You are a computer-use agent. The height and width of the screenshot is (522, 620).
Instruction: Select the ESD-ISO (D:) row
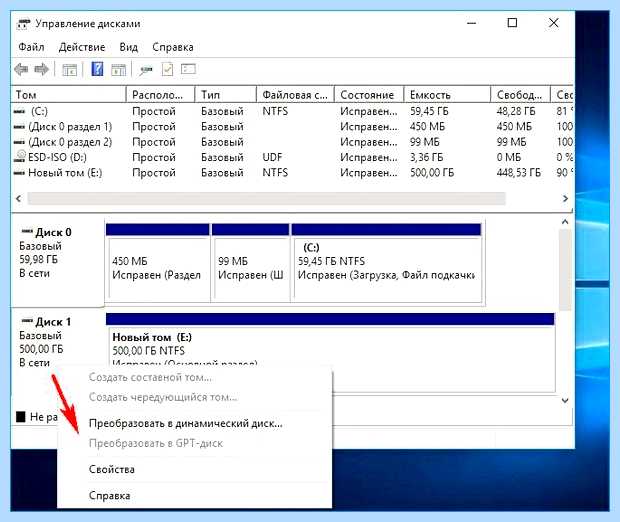point(293,157)
